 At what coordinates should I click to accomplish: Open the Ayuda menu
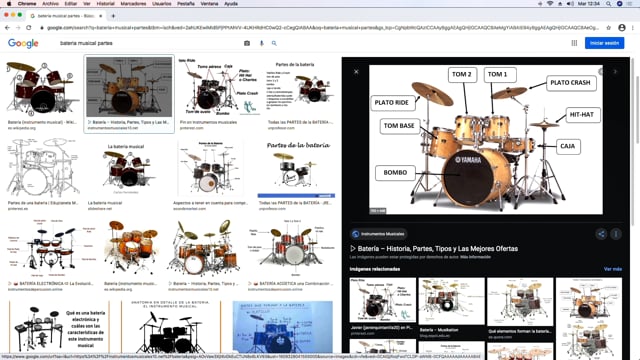coord(231,4)
